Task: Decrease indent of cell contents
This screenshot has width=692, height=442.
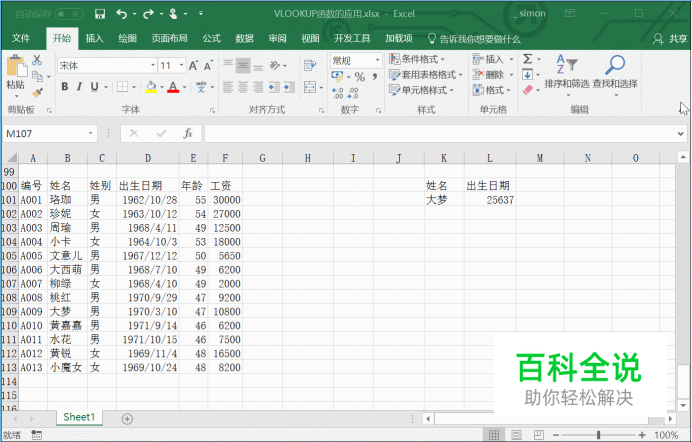Action: (274, 87)
